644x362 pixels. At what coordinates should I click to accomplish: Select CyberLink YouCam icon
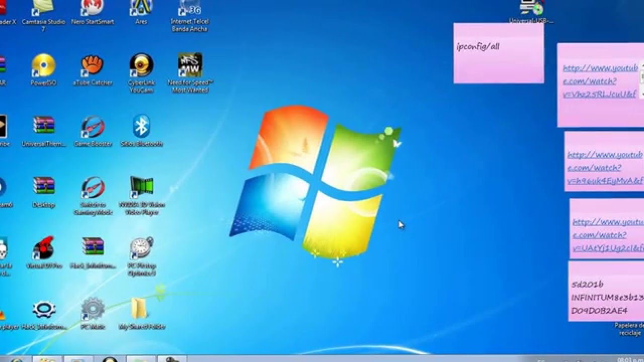(141, 73)
